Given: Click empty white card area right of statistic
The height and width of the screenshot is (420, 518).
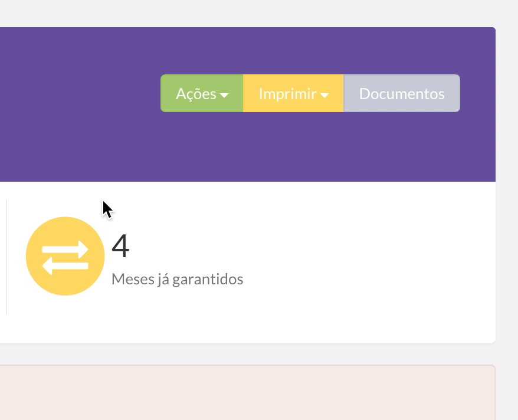Looking at the screenshot, I should point(366,260).
